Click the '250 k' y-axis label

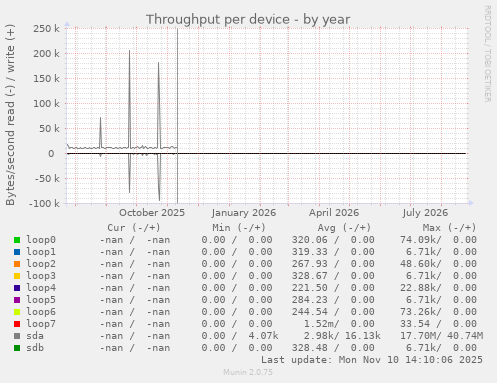(46, 29)
